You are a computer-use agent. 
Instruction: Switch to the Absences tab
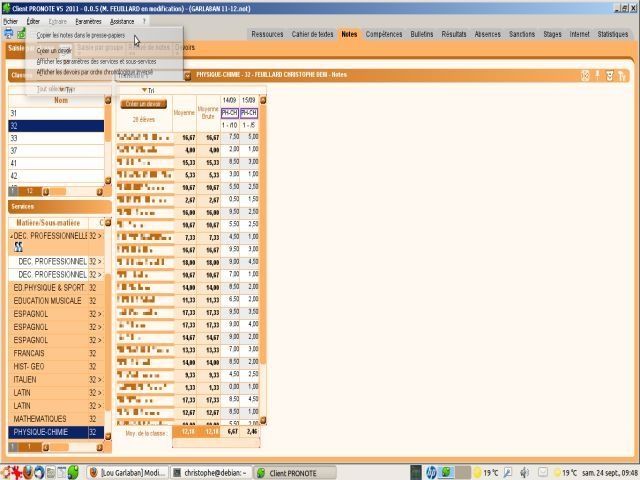pos(487,34)
